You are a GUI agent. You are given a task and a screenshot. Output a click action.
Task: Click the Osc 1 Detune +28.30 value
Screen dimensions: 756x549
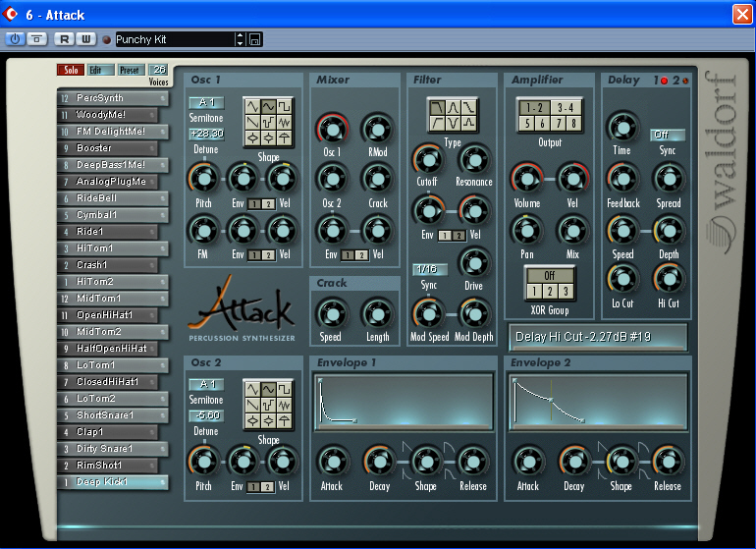tap(206, 134)
